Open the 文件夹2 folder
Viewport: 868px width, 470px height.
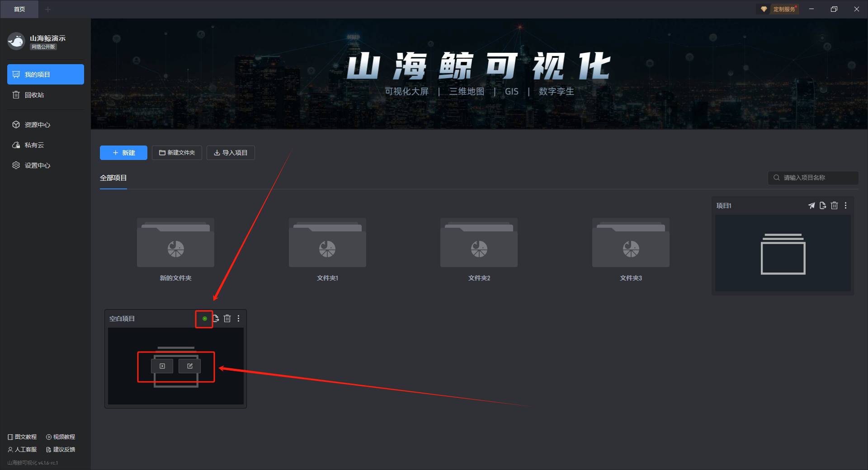[479, 249]
